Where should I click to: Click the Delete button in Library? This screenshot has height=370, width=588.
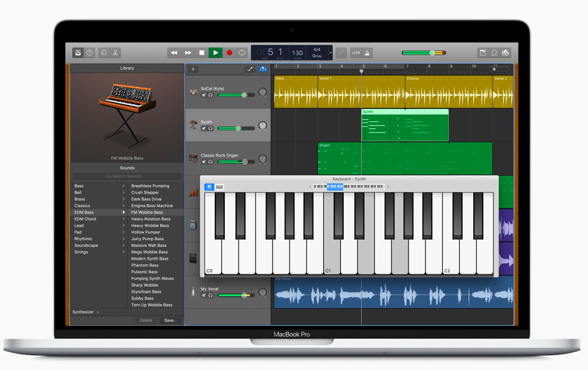pos(146,320)
